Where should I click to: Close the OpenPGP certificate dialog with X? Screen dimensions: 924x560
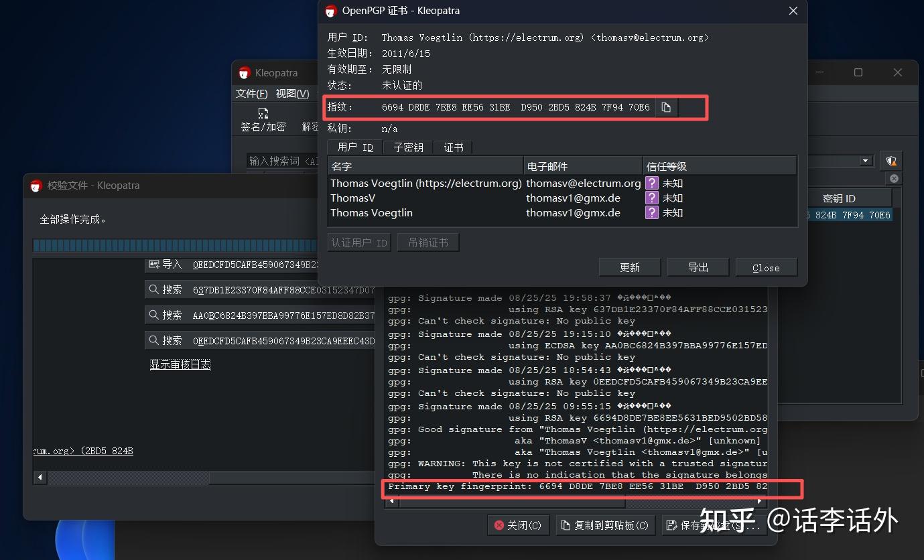793,11
